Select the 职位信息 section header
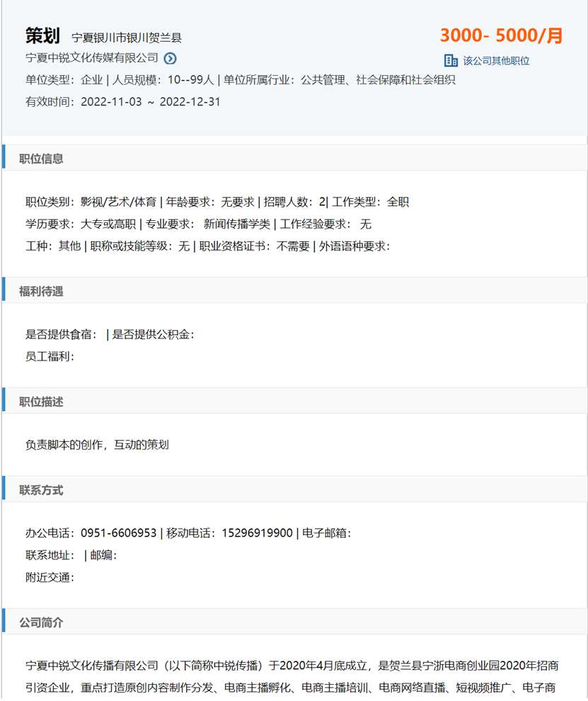Viewport: 588px width, 701px height. (41, 159)
